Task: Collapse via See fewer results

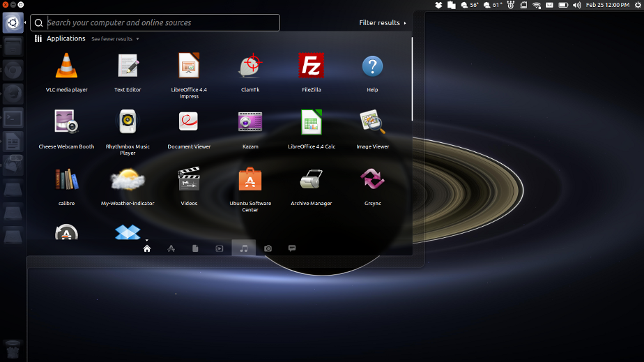Action: 115,39
